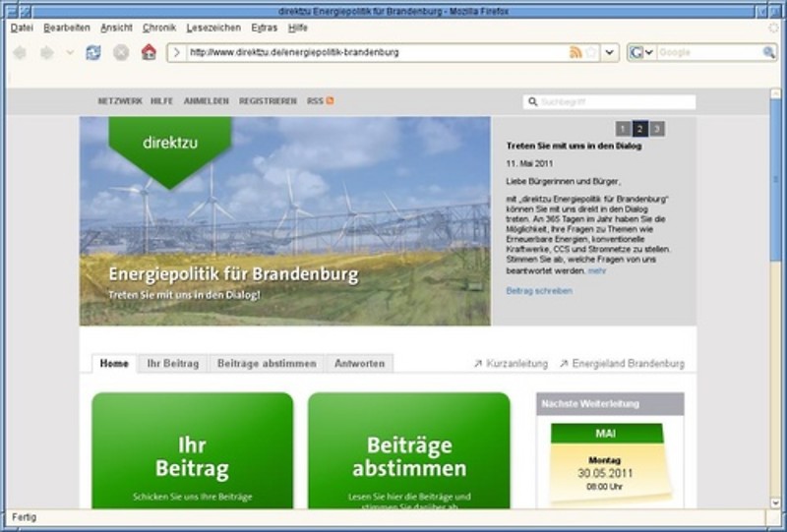Go to the home page via house icon

pos(149,52)
